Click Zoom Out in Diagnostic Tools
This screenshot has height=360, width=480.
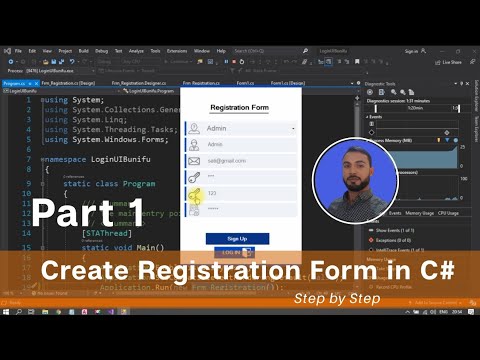point(403,92)
